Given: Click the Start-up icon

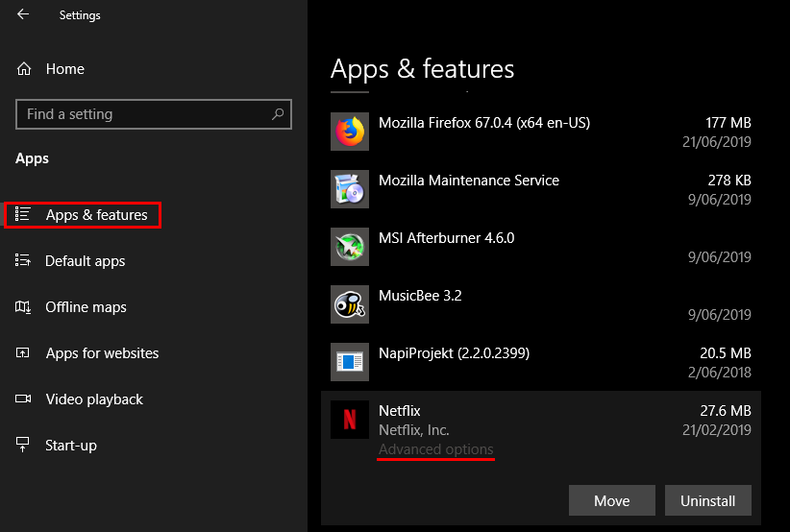Looking at the screenshot, I should [23, 445].
